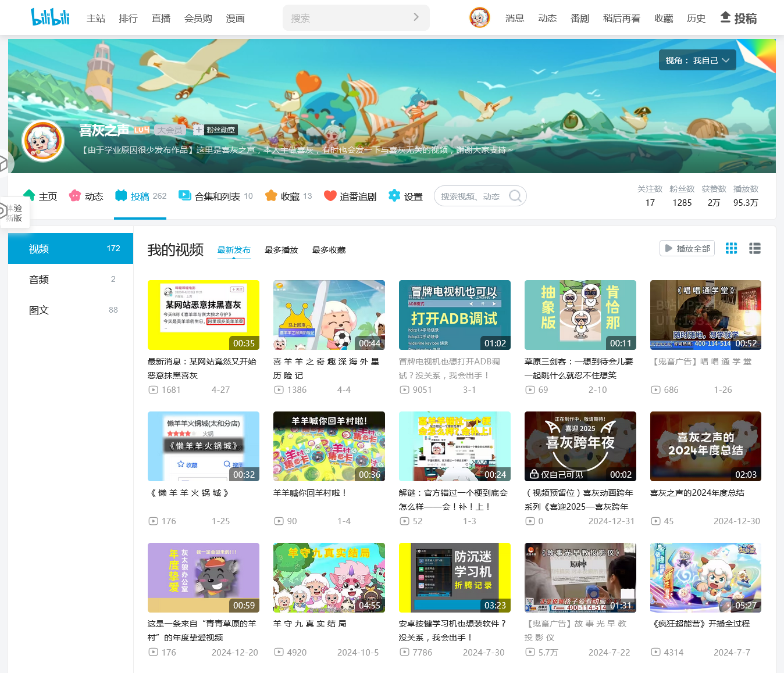Screen dimensions: 784x673
Task: Click the bilibili logo
Action: (50, 17)
